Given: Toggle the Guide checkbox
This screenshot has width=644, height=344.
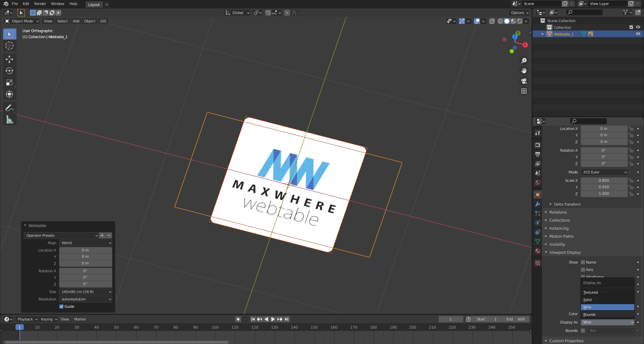Looking at the screenshot, I should [61, 306].
